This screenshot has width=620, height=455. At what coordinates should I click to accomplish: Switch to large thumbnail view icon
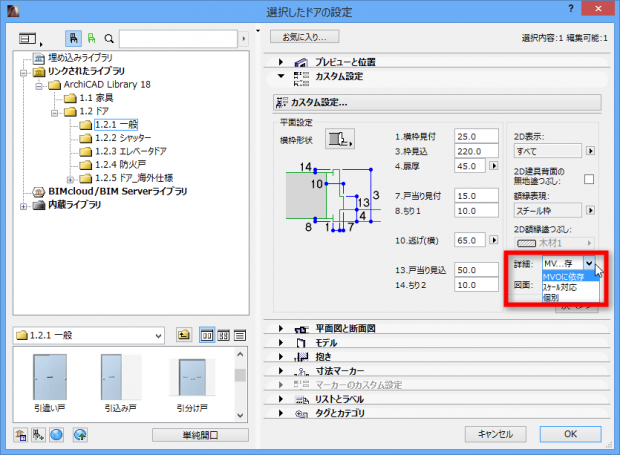(x=207, y=336)
